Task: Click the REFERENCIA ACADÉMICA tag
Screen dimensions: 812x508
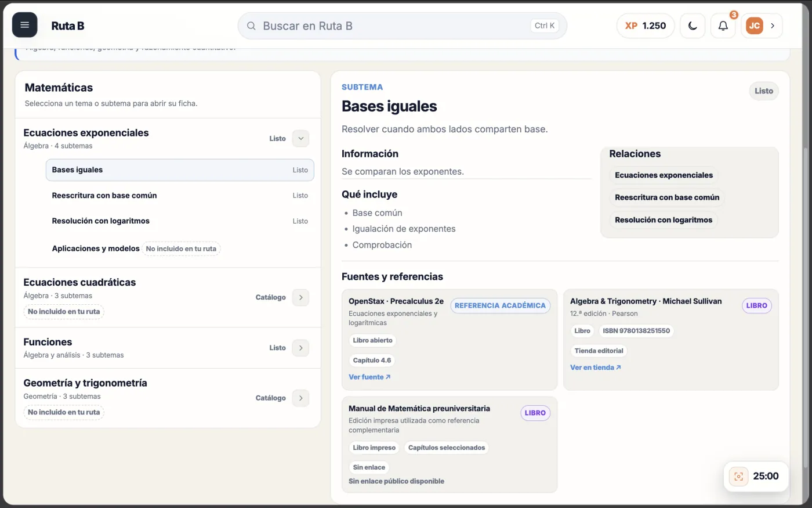Action: pos(500,305)
